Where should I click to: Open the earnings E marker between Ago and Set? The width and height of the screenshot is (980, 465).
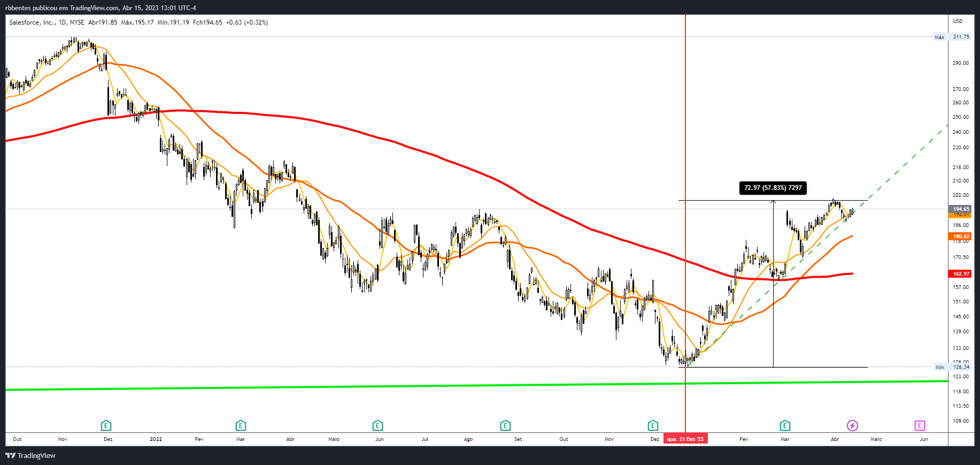(505, 426)
